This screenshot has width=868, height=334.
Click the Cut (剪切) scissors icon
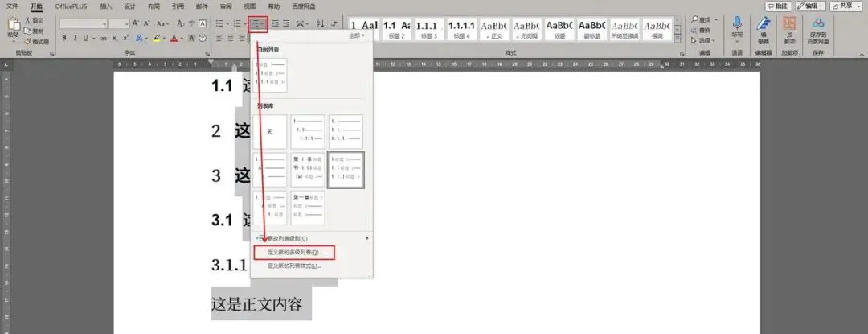tap(27, 20)
